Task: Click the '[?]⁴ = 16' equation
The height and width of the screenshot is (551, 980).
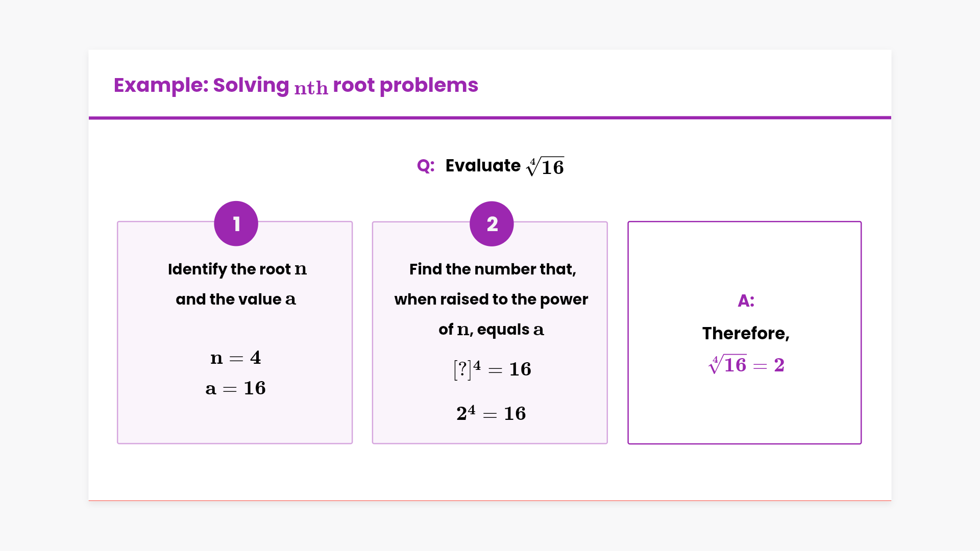Action: pos(492,369)
